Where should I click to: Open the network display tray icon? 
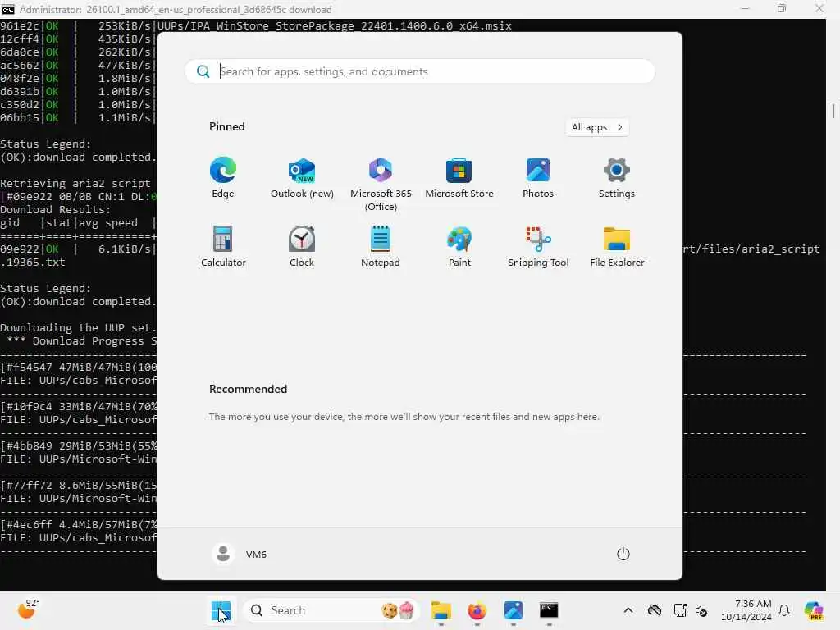(680, 610)
